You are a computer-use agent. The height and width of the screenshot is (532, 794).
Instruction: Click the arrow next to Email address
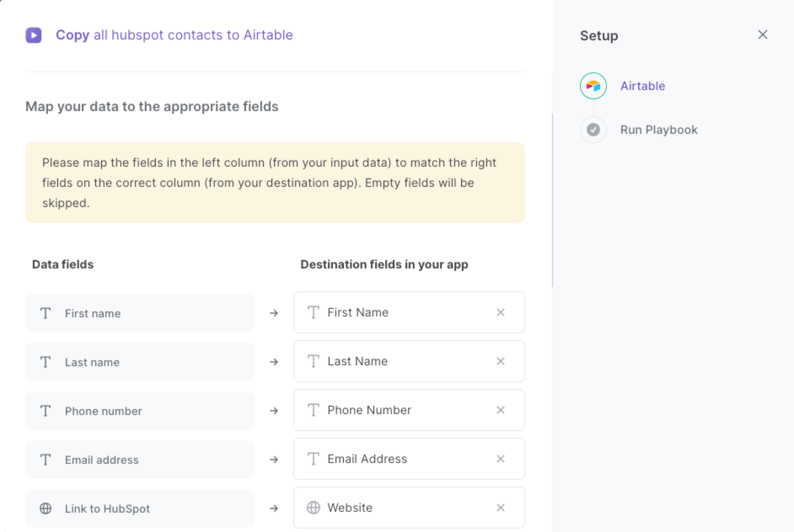[274, 460]
